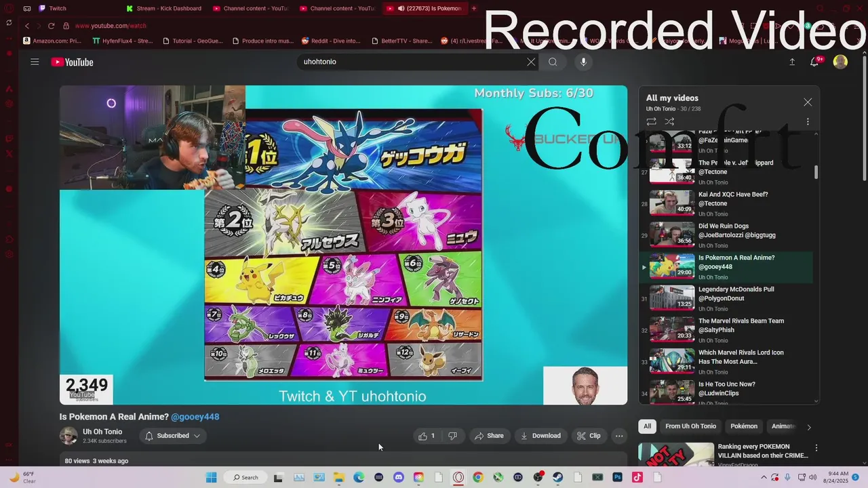Create a Clip of the video
This screenshot has width=868, height=488.
click(589, 436)
